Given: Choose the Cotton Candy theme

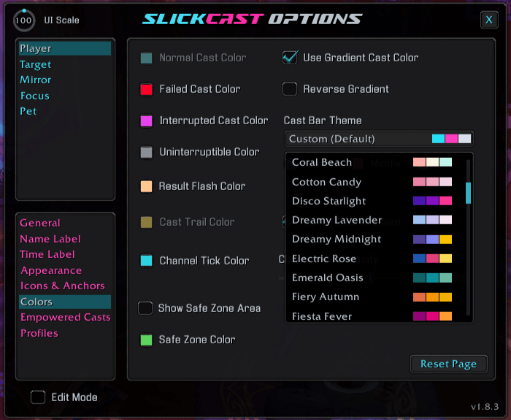Looking at the screenshot, I should click(372, 182).
